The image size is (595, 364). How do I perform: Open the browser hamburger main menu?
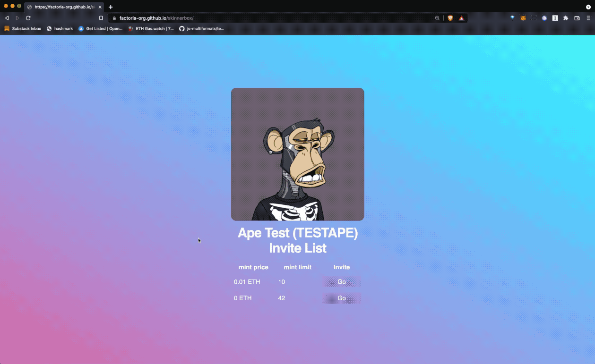click(588, 18)
